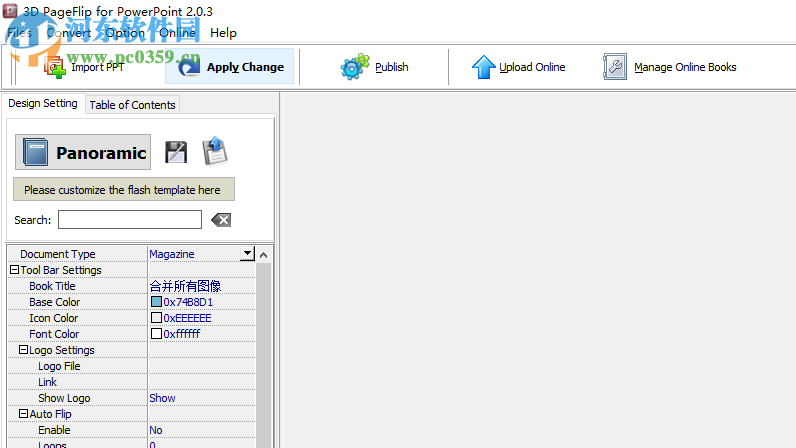796x448 pixels.
Task: Click the property list scrollbar track
Action: pyautogui.click(x=263, y=356)
